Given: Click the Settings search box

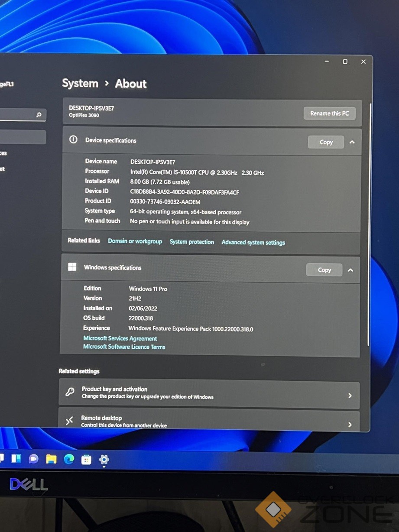Looking at the screenshot, I should click(22, 115).
